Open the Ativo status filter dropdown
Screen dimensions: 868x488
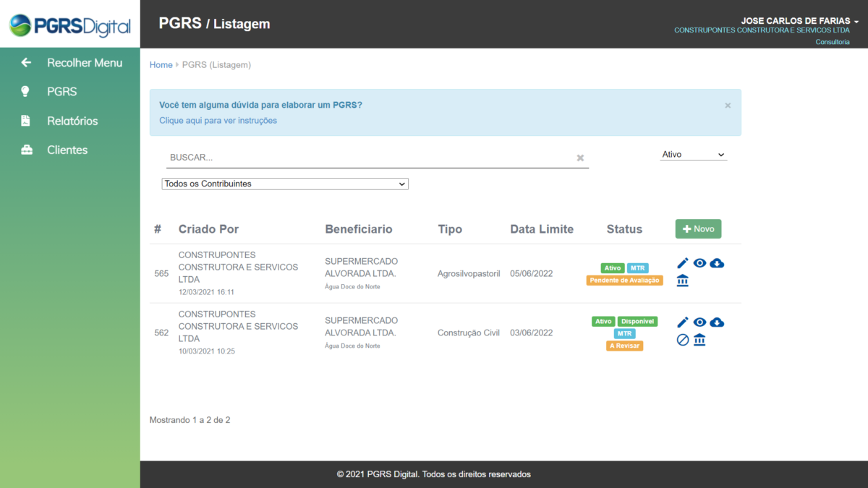pos(694,155)
